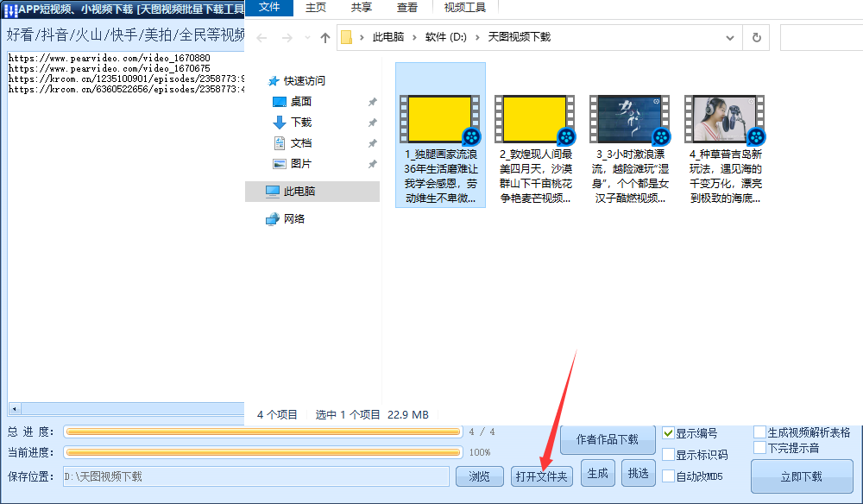Click the krcom.cn/1235100901 URL line
The height and width of the screenshot is (504, 863).
point(126,79)
